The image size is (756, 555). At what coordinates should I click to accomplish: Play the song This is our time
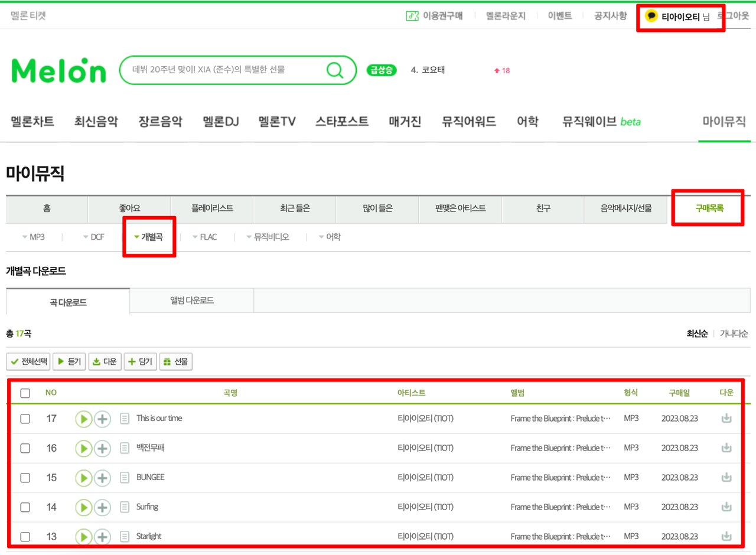click(x=83, y=419)
